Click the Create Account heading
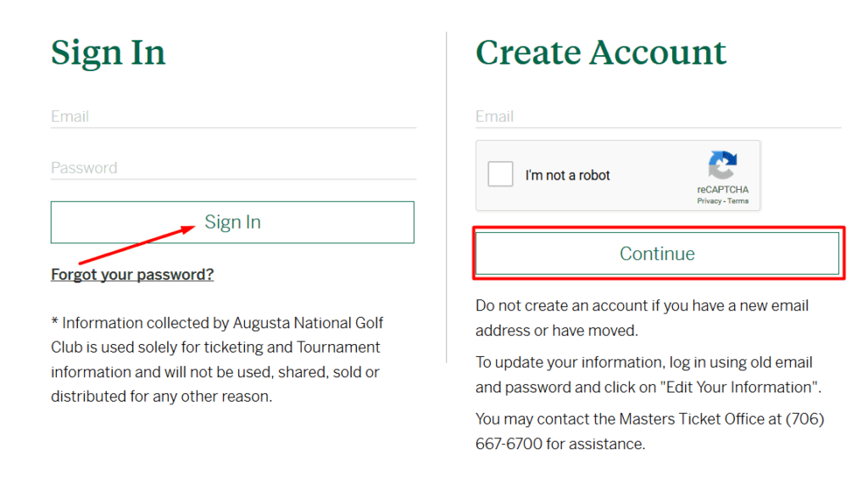Viewport: 868px width, 484px height. point(601,53)
